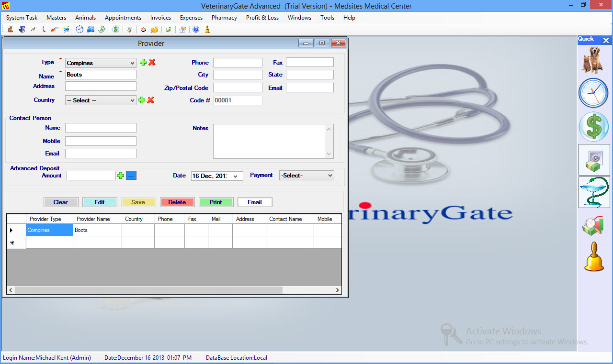The width and height of the screenshot is (613, 364).
Task: Click the blue help question mark toolbar icon
Action: 196,30
